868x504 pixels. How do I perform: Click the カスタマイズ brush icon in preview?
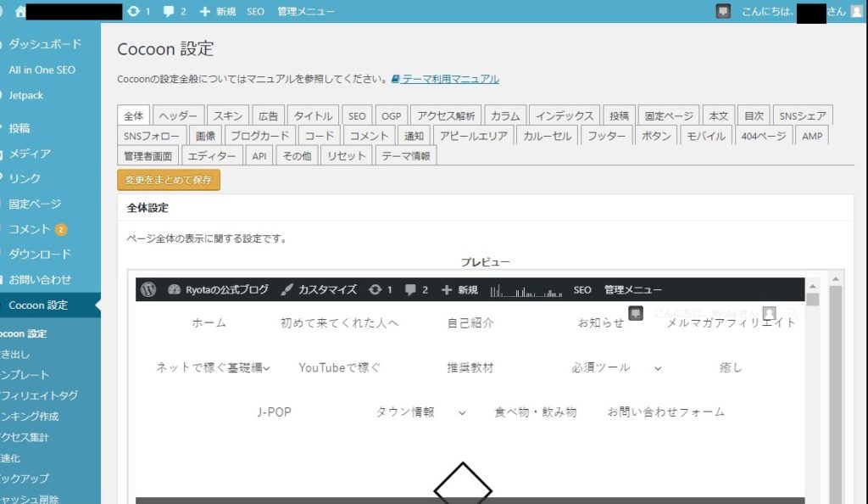(x=287, y=289)
